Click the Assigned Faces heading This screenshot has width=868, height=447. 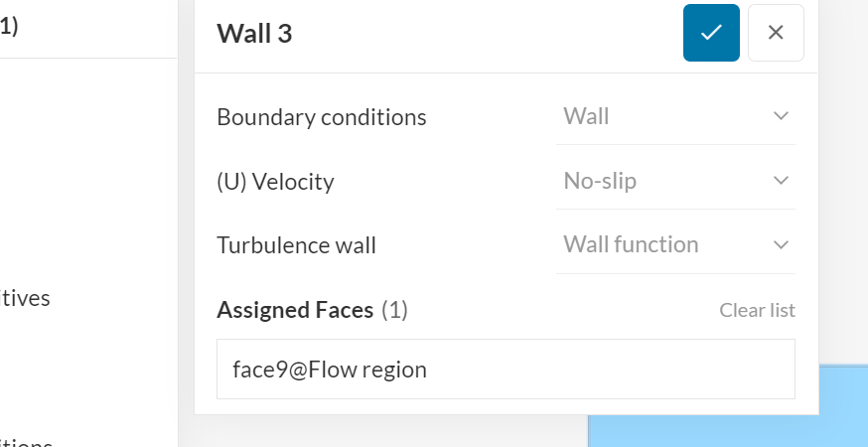click(295, 310)
